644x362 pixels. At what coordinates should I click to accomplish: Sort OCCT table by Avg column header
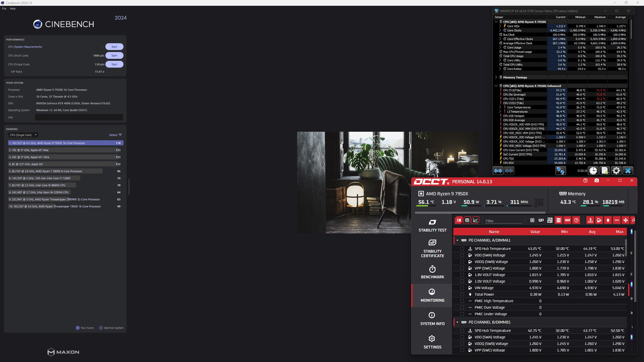[592, 232]
